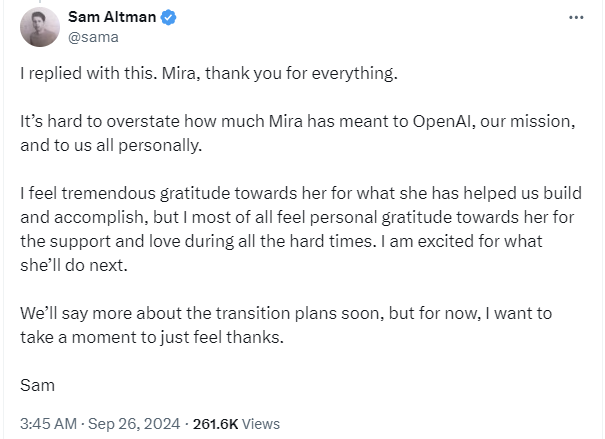Open the @sama handle link
Image resolution: width=605 pixels, height=439 pixels.
pos(93,37)
